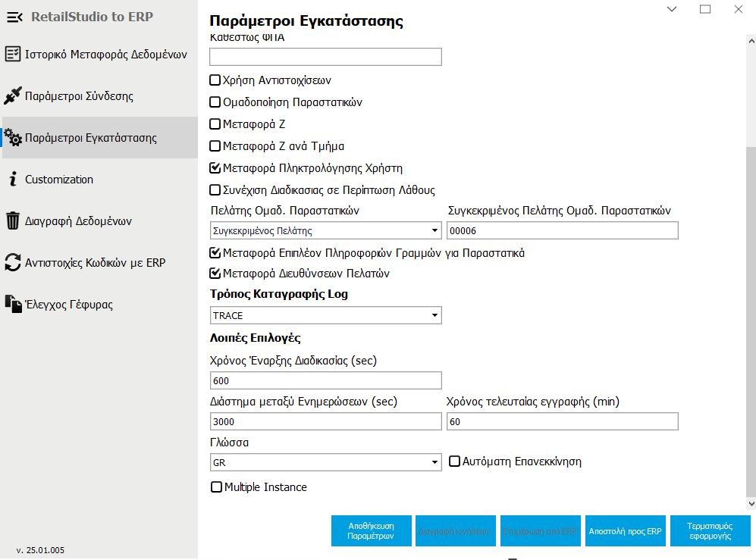
Task: Click the sync arrows icon for ERP code mappings
Action: (x=13, y=263)
